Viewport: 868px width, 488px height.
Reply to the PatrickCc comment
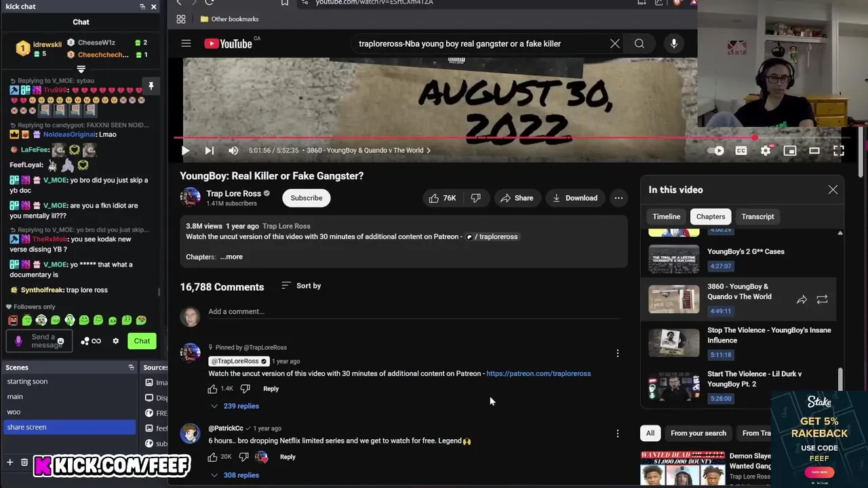click(288, 457)
